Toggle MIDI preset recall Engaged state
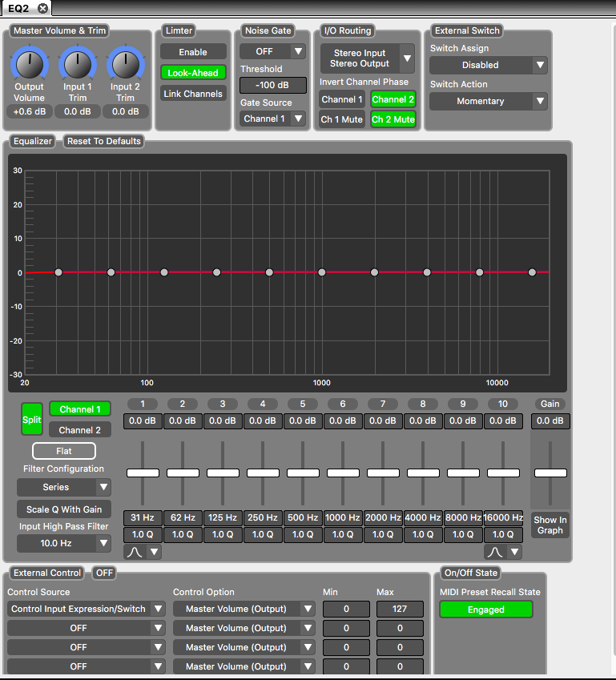The width and height of the screenshot is (616, 680). [486, 610]
